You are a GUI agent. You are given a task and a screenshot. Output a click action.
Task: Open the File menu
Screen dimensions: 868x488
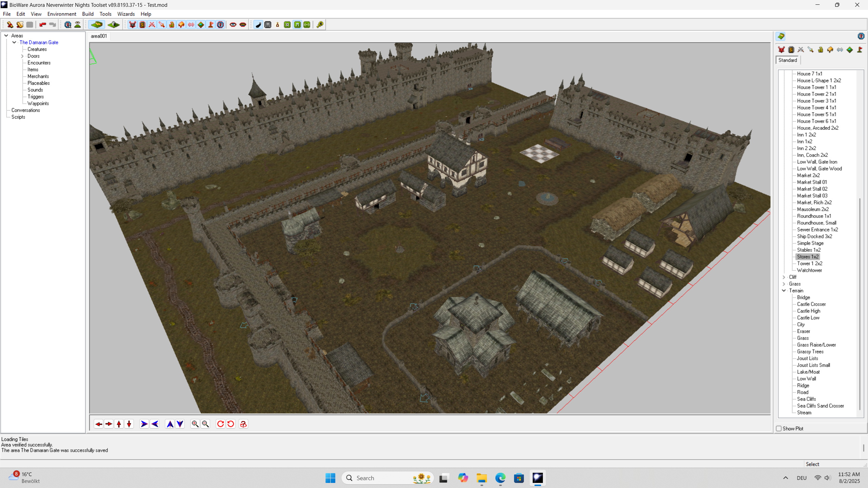(x=7, y=14)
